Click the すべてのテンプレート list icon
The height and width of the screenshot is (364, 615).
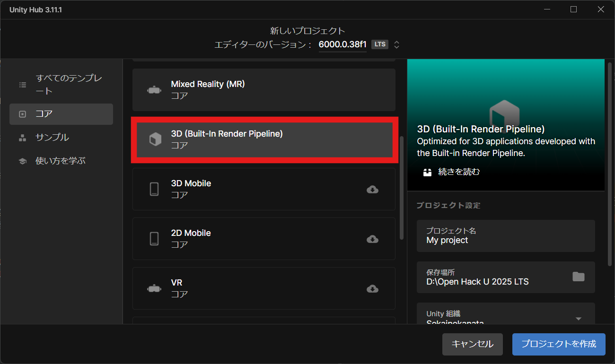(23, 85)
